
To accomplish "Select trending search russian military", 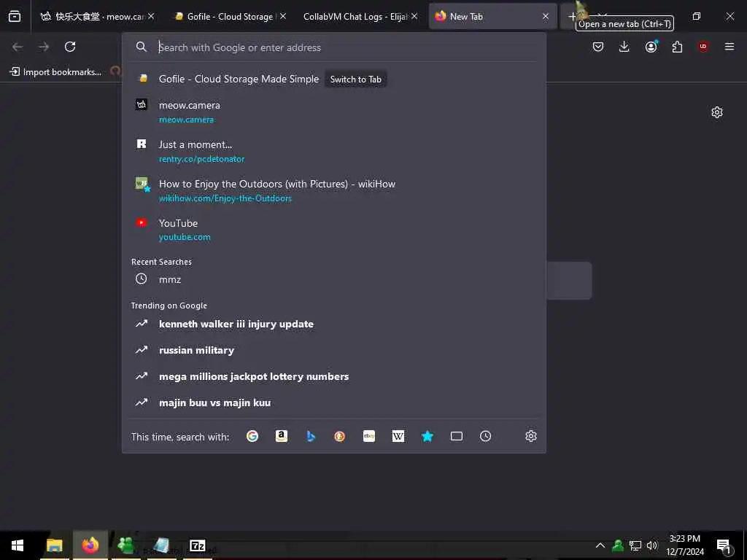I will coord(333,350).
